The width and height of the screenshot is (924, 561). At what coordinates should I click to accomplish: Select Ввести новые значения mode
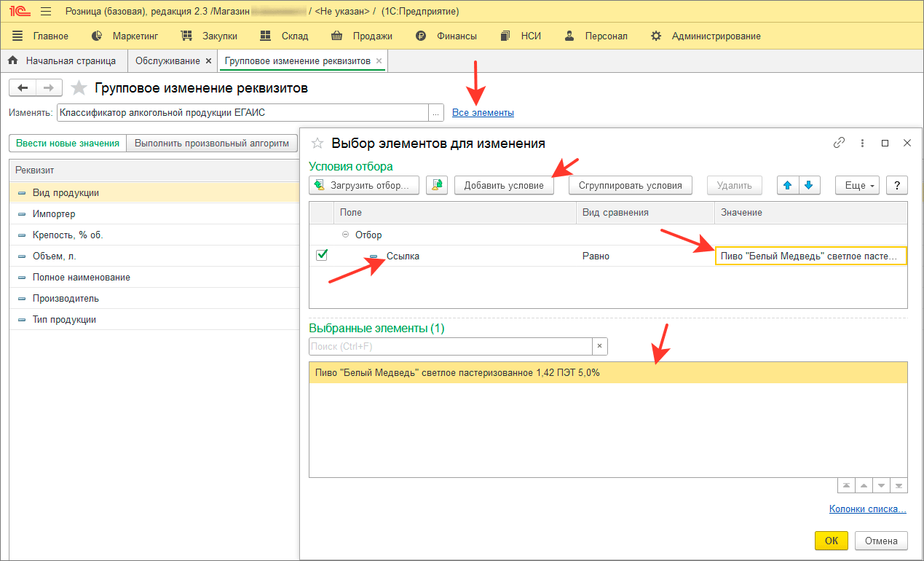(x=68, y=144)
